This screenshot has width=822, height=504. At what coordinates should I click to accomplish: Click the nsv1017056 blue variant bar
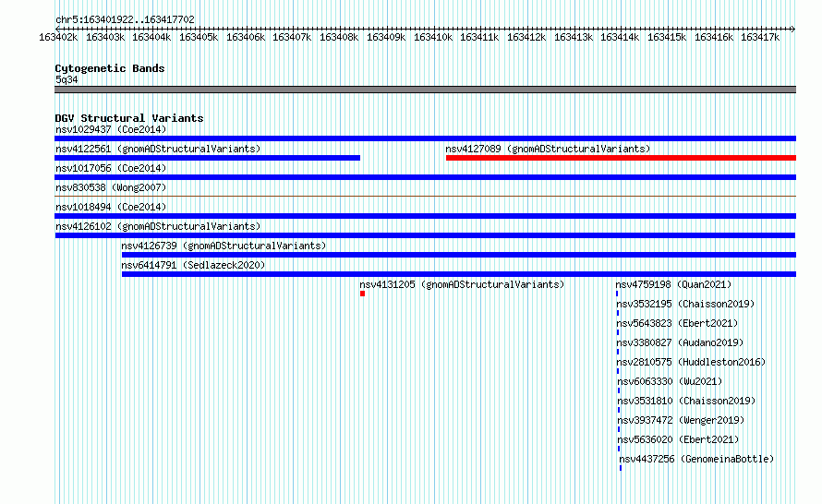pos(425,177)
